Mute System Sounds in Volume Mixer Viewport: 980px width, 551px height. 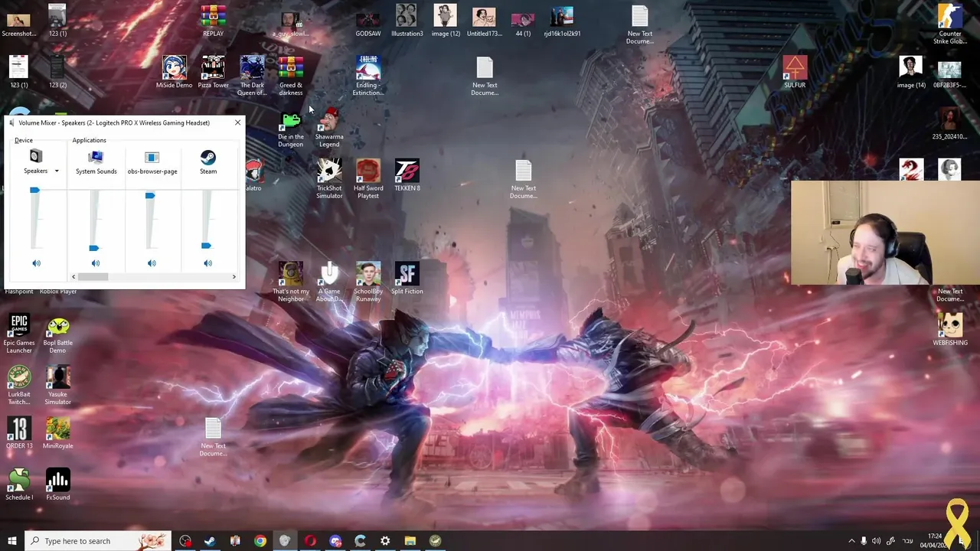(96, 263)
